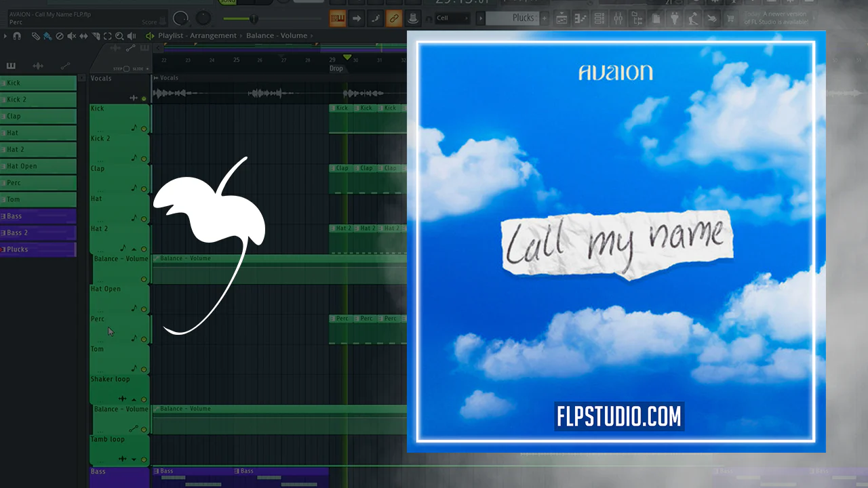
Task: Select the Zoom magnifier tool
Action: point(119,36)
